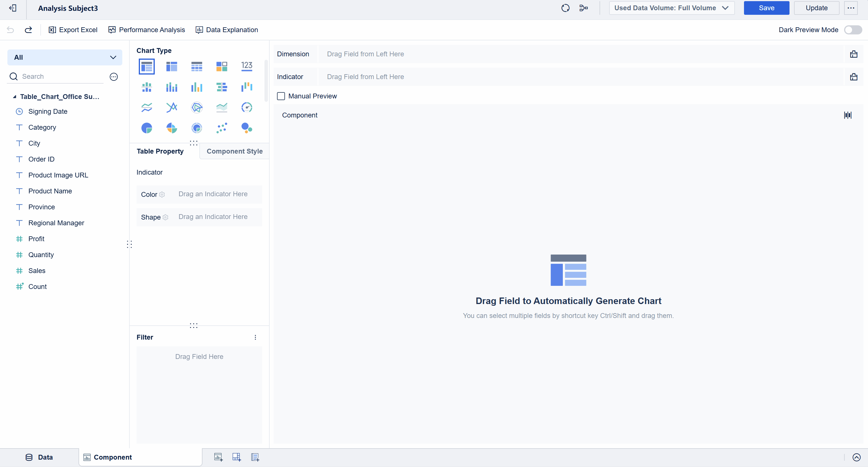Select the gauge chart type icon
The width and height of the screenshot is (868, 467).
click(x=247, y=108)
